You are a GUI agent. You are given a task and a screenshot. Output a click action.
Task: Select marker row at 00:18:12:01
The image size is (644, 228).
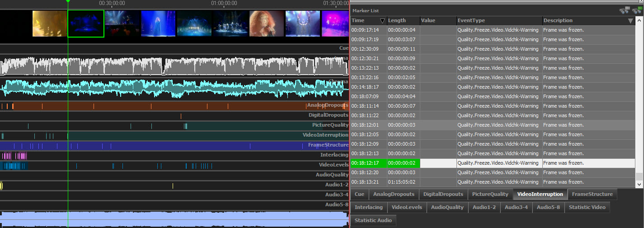tap(493, 125)
